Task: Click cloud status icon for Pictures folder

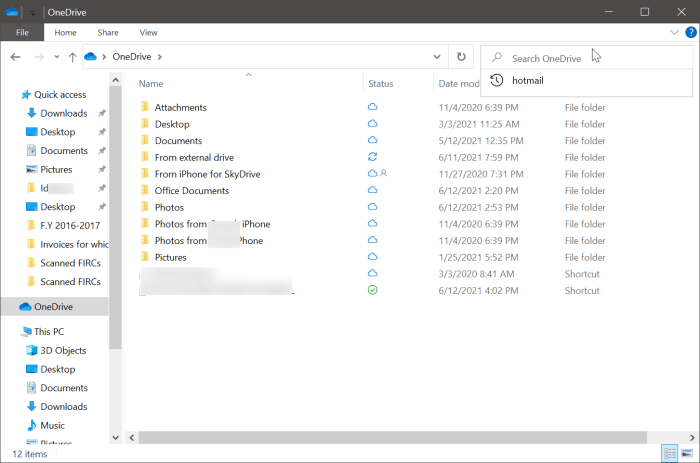Action: pos(372,257)
